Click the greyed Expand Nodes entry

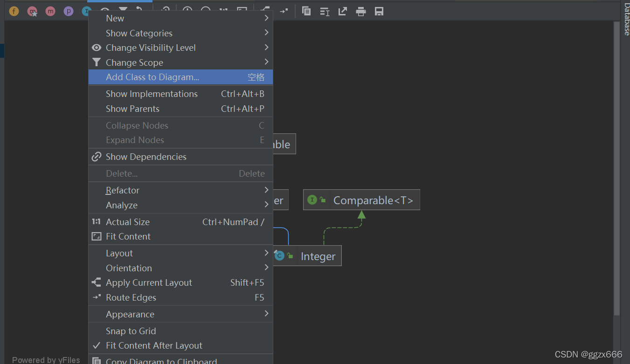coord(180,140)
